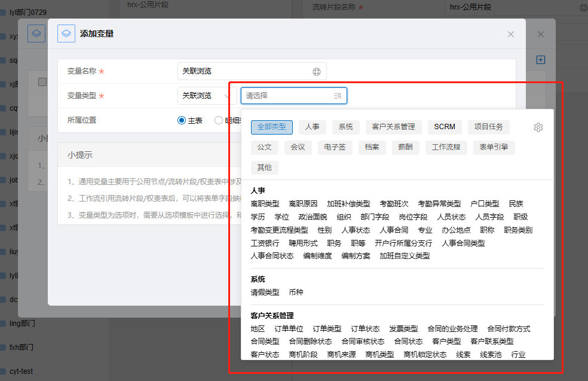
Task: Click the globe icon in variable name field
Action: pyautogui.click(x=317, y=71)
